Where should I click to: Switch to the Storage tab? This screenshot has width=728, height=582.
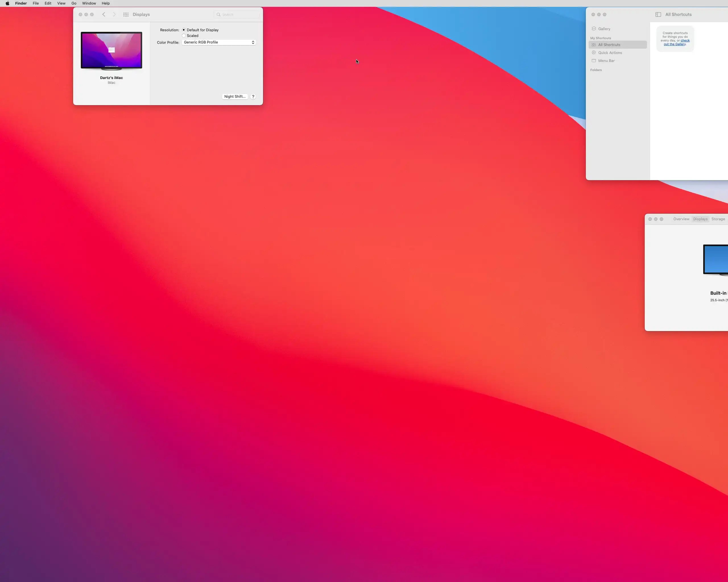tap(718, 219)
